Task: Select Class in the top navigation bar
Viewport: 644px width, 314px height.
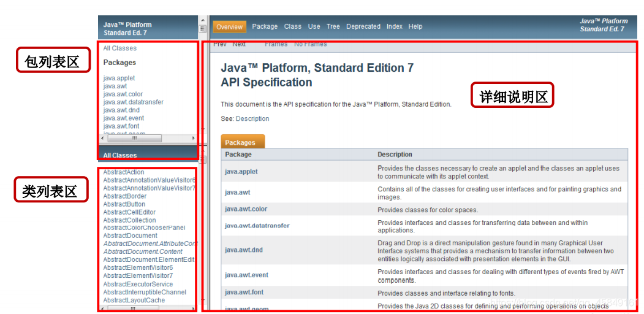Action: pos(293,26)
